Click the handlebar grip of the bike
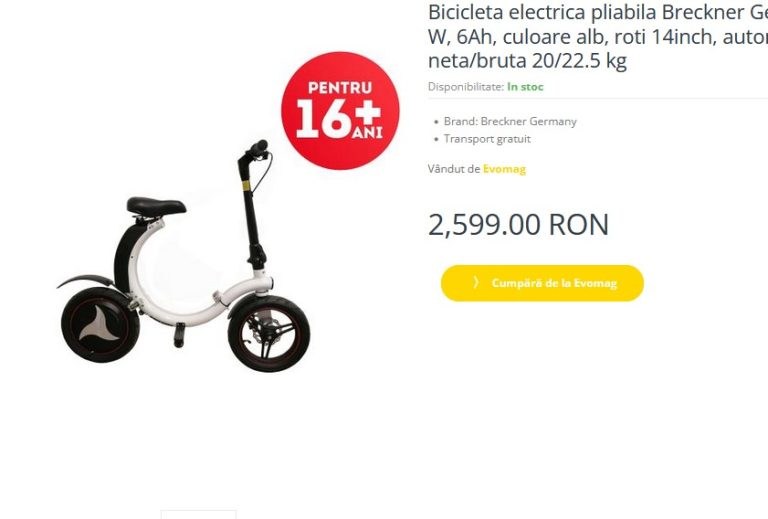768x519 pixels. coord(259,146)
